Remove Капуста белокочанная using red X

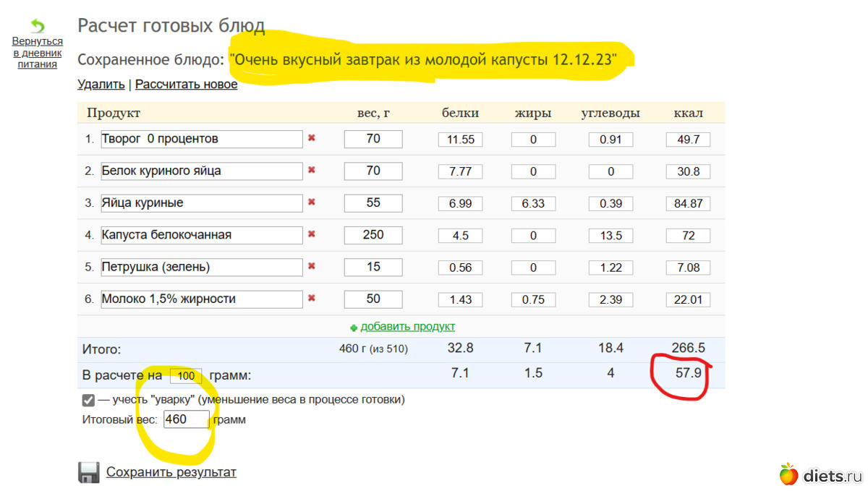click(312, 234)
